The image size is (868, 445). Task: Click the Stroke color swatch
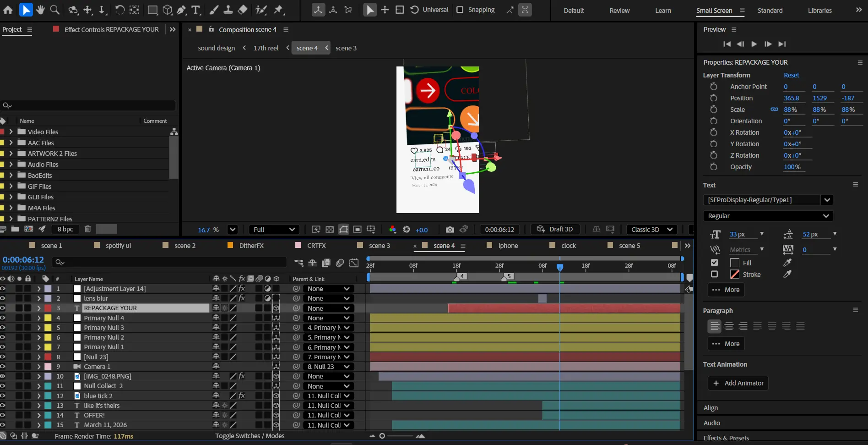tap(735, 274)
